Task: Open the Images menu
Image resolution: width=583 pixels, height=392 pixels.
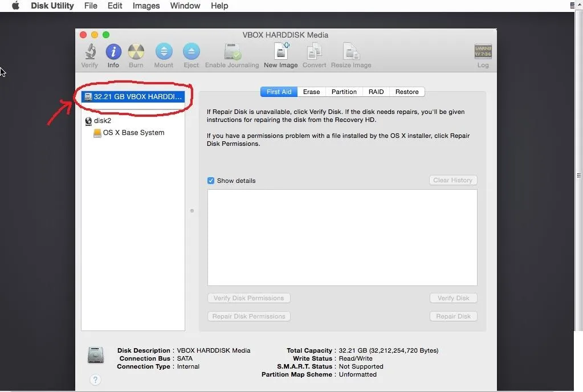Action: pyautogui.click(x=146, y=6)
